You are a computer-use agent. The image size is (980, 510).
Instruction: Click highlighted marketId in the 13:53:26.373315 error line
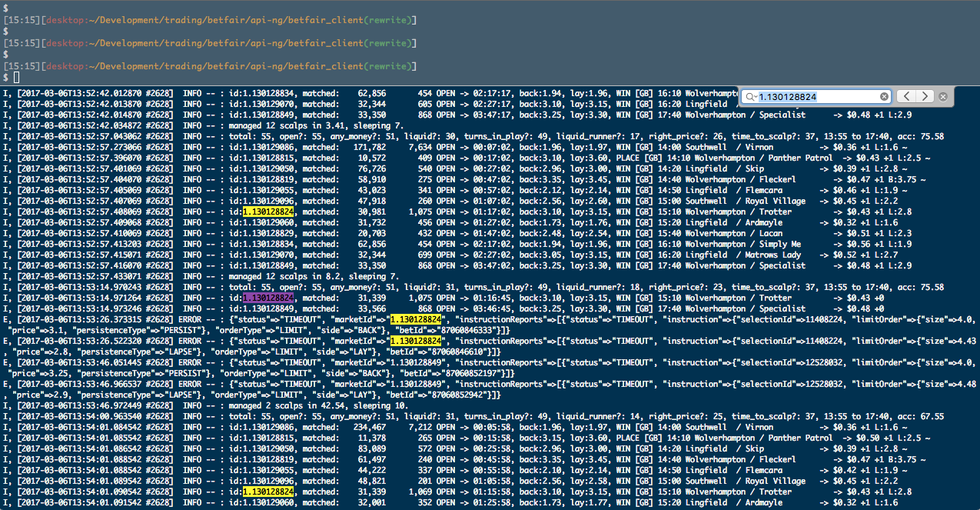point(416,319)
